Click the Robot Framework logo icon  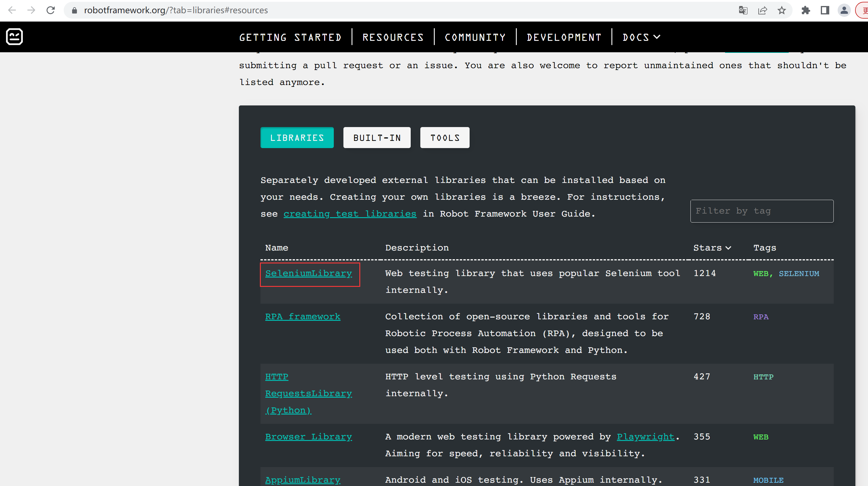coord(14,37)
